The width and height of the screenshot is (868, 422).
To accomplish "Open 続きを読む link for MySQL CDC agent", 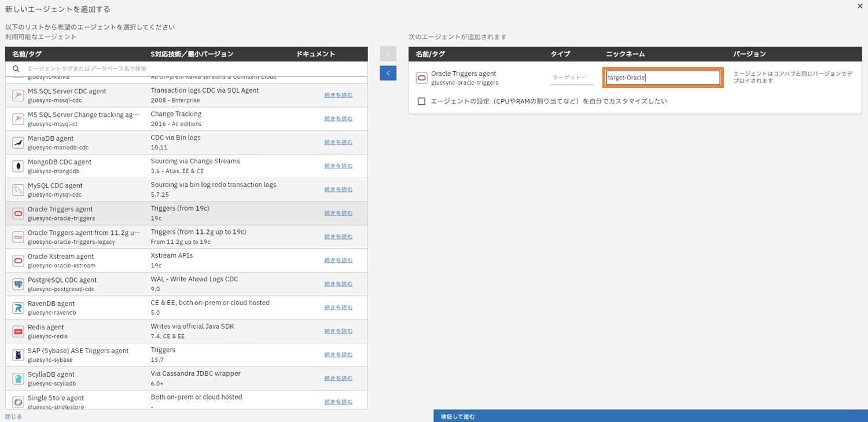I will click(x=338, y=189).
